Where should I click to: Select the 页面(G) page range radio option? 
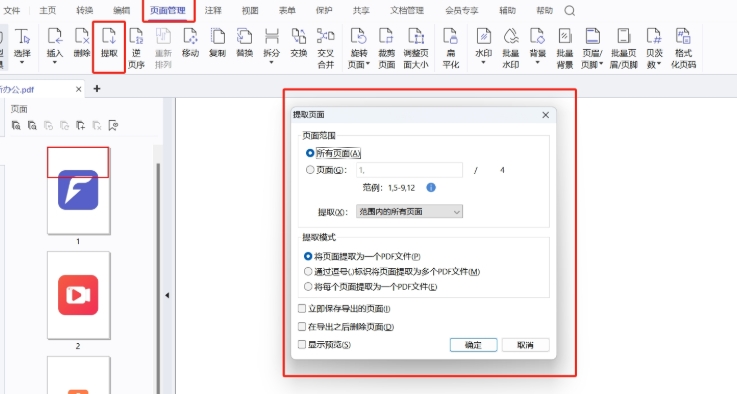pos(310,170)
